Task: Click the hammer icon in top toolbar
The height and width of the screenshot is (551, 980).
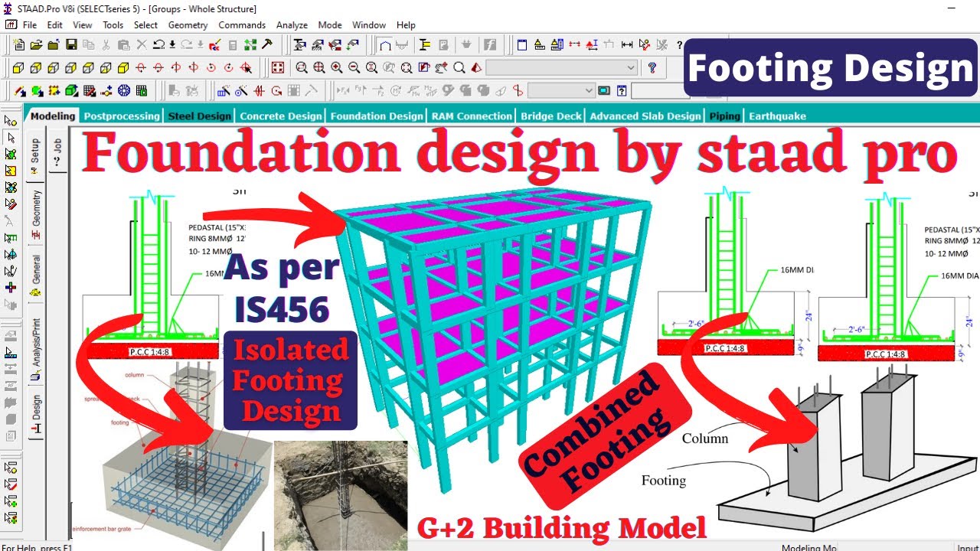Action: click(x=266, y=44)
